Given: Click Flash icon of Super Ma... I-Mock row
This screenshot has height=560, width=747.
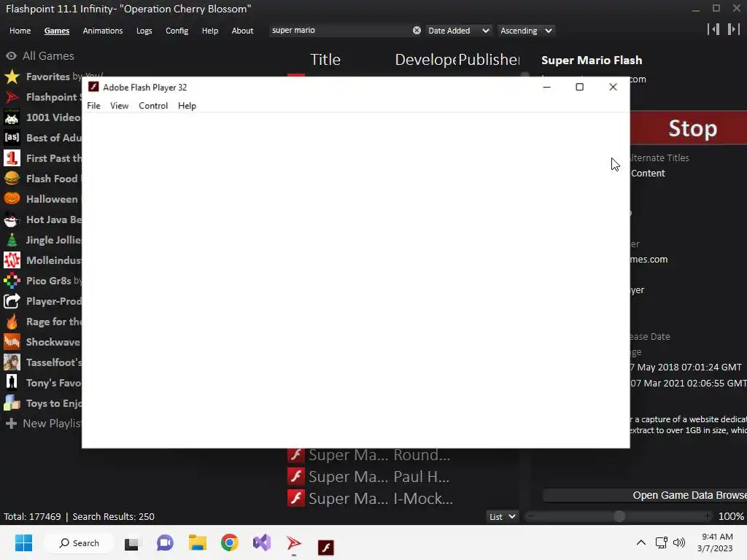Looking at the screenshot, I should 296,498.
